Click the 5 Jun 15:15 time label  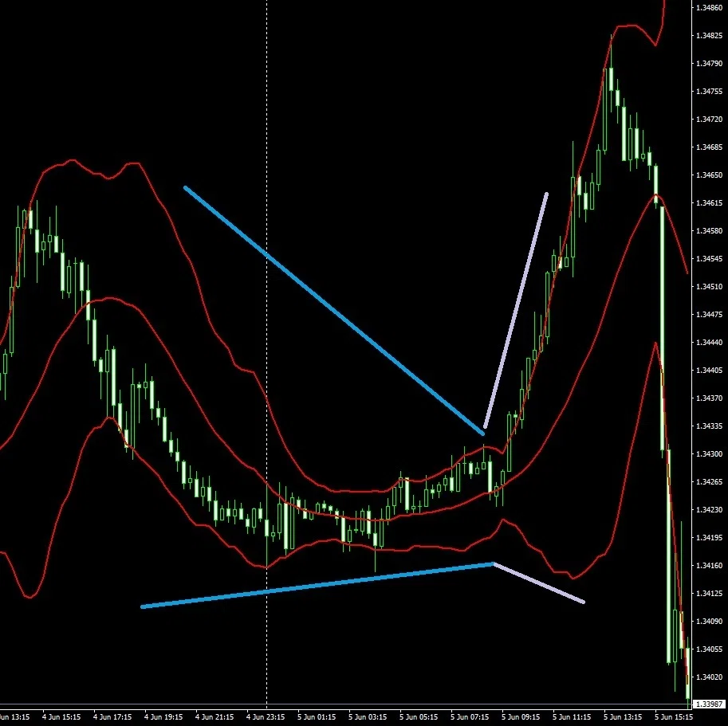point(674,716)
